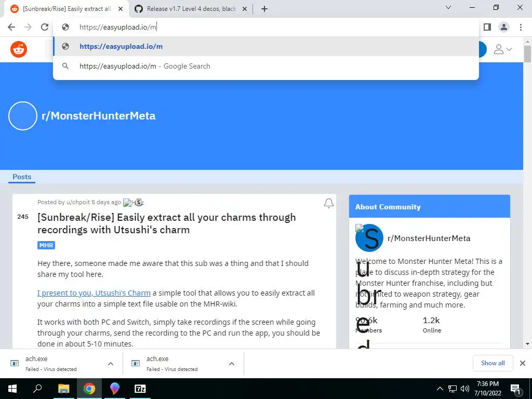
Task: Open the Chrome profile avatar icon
Action: coord(504,27)
